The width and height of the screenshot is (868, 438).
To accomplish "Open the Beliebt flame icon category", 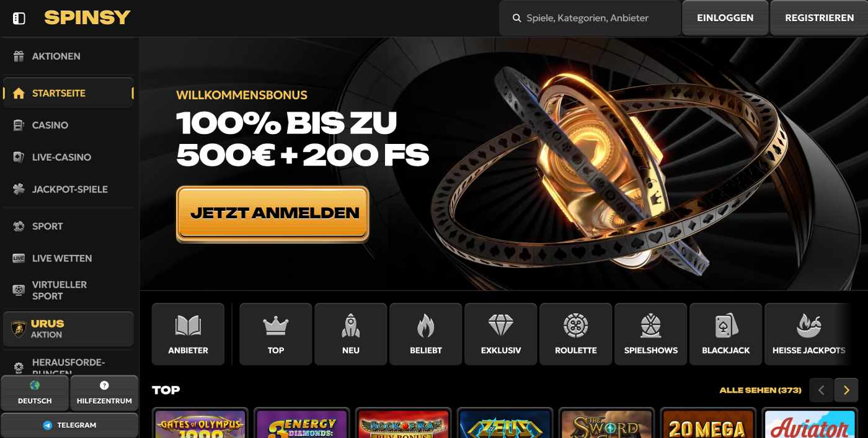I will pos(426,334).
